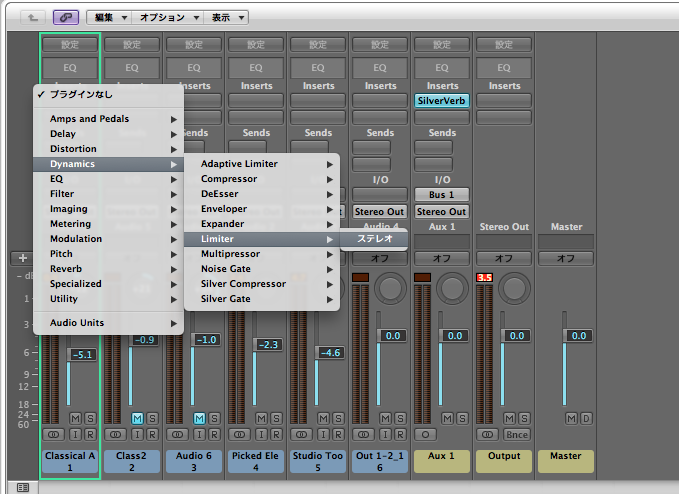Choose Amps and Pedals menu entry
679x494 pixels.
click(x=108, y=119)
